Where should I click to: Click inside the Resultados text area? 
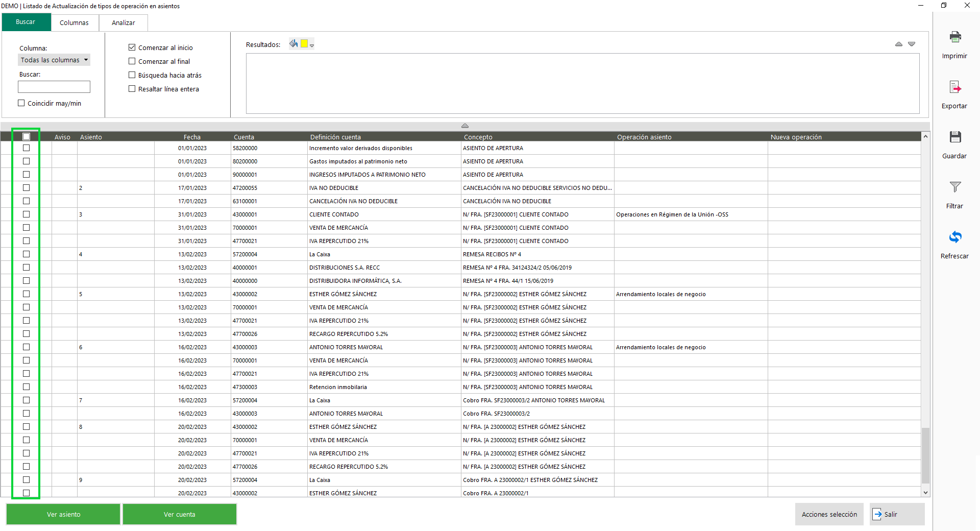(x=582, y=83)
